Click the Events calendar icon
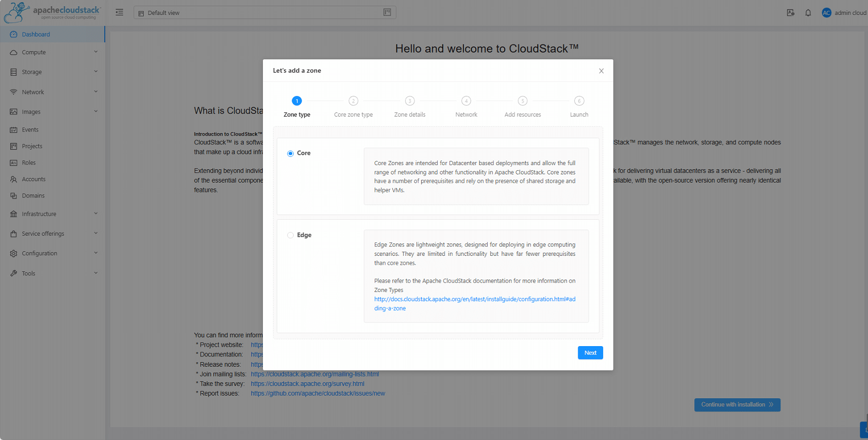 [13, 130]
